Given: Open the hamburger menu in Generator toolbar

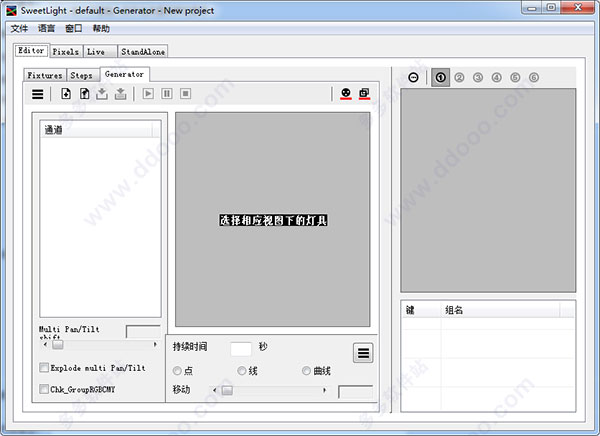Looking at the screenshot, I should (x=38, y=94).
